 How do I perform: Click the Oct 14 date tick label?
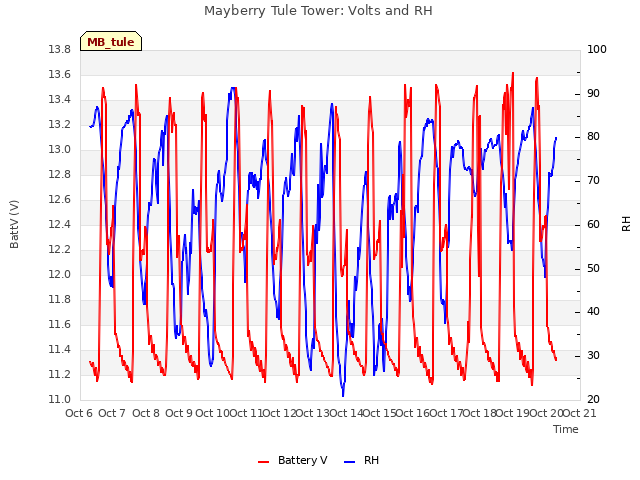pos(346,413)
